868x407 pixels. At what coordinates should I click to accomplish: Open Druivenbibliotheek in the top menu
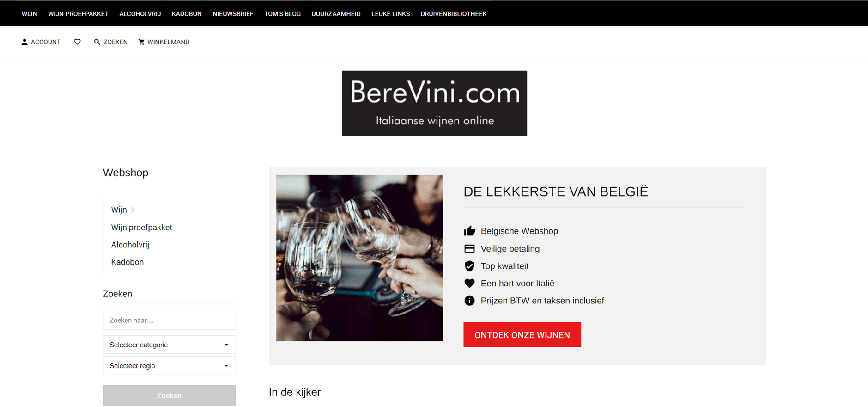click(453, 14)
